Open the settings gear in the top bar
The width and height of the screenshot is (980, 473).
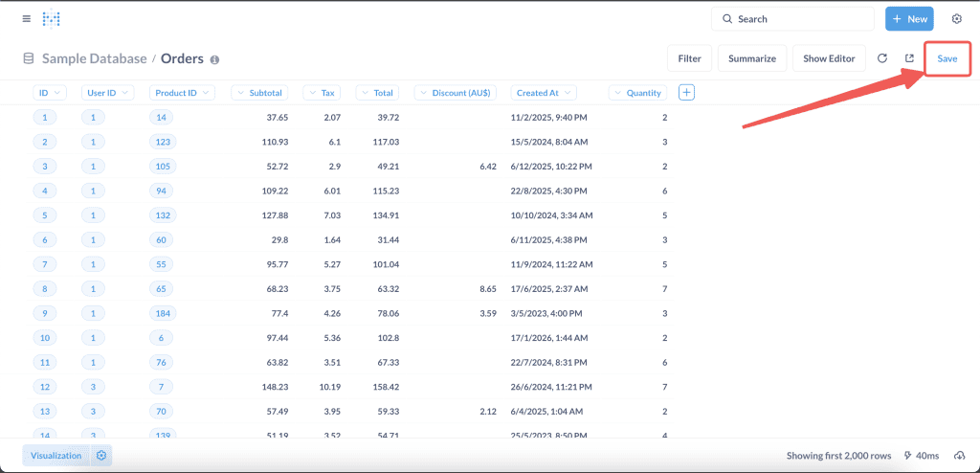[956, 19]
